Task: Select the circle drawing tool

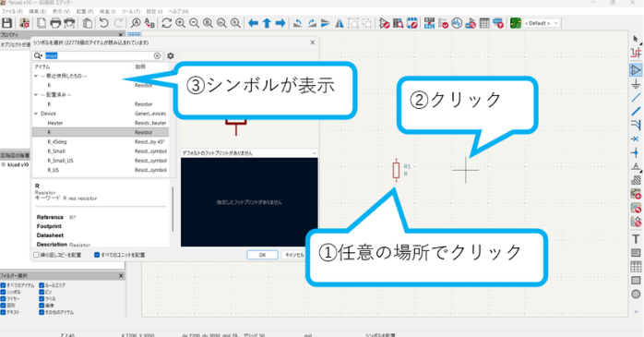Action: click(636, 294)
